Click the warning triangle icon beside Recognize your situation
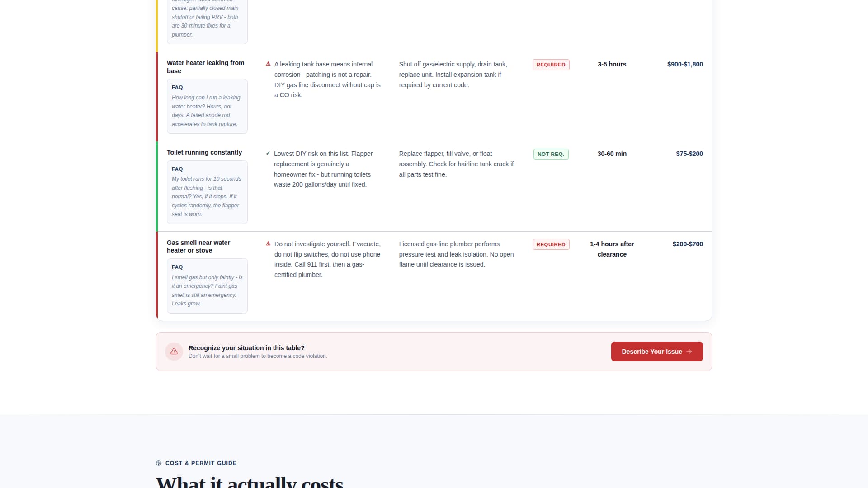868x488 pixels. [x=174, y=352]
